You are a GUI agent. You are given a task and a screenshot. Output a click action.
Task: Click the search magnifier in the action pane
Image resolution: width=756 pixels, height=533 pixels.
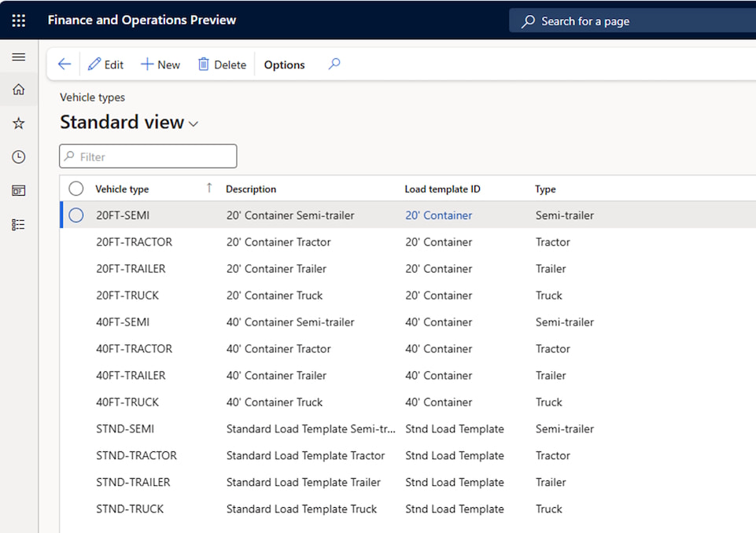334,64
